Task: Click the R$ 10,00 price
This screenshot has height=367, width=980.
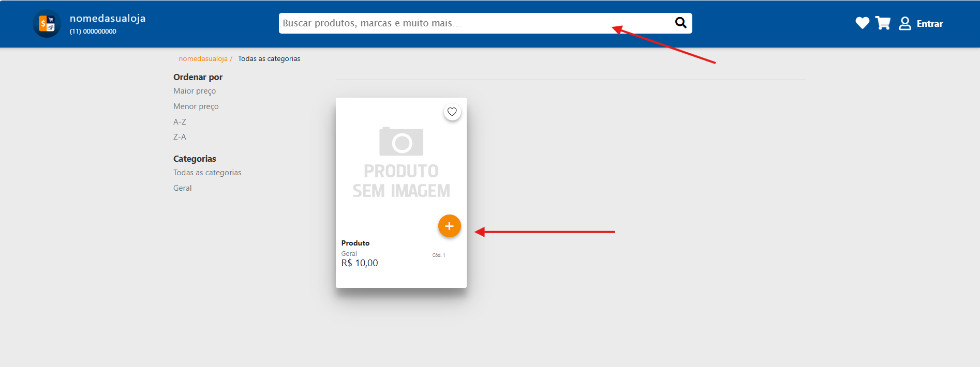Action: 360,263
